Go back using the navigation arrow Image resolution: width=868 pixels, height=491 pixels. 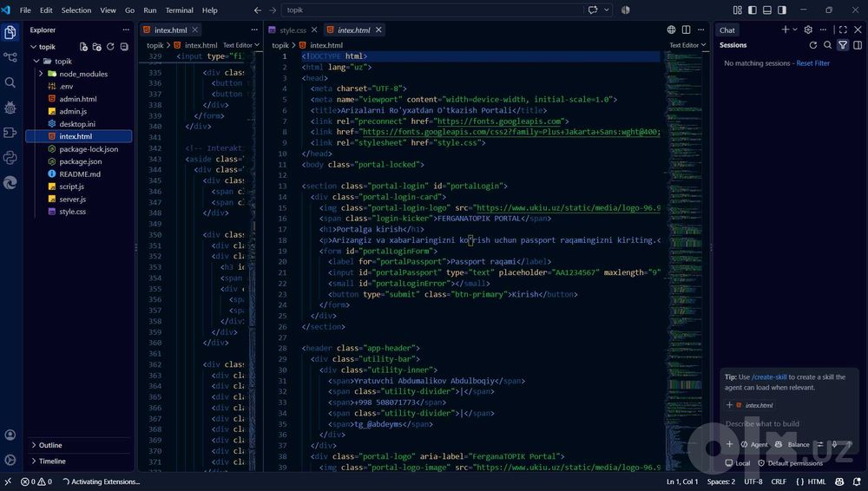click(x=258, y=10)
